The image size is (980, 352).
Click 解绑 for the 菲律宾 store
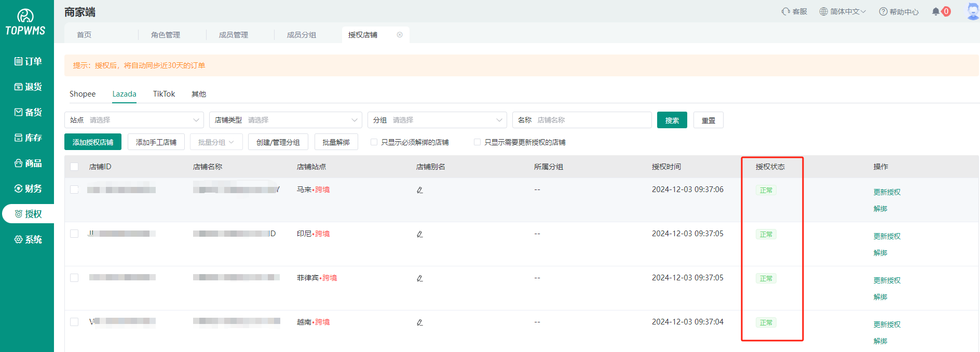tap(880, 297)
